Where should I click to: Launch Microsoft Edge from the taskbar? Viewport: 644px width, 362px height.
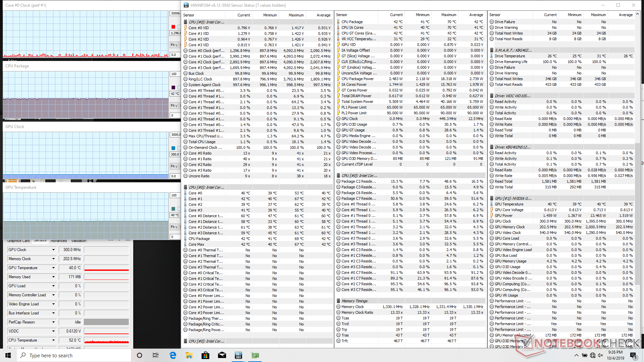(x=173, y=355)
